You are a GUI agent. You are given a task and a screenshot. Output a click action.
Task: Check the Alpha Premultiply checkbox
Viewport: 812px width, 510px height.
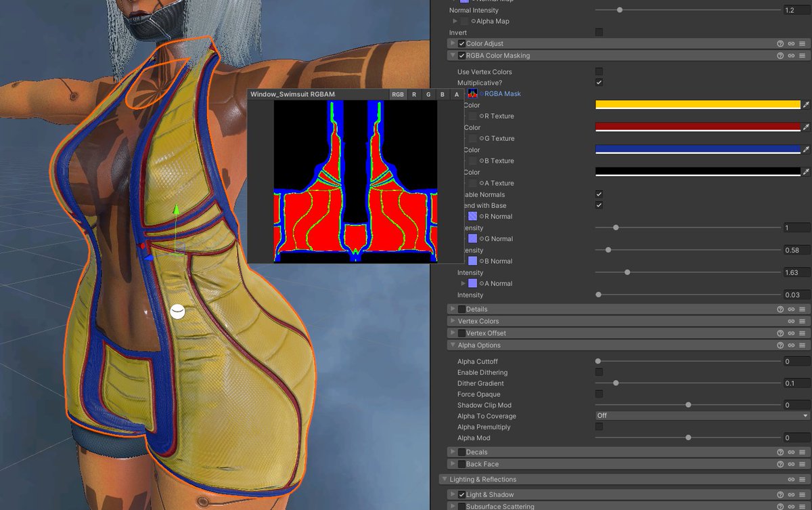pos(599,427)
